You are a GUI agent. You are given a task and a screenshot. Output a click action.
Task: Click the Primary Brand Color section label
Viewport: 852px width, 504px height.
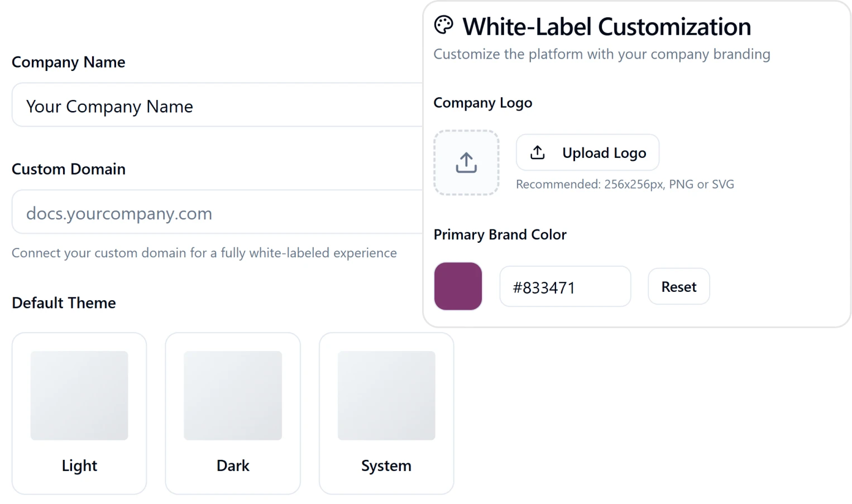point(500,234)
